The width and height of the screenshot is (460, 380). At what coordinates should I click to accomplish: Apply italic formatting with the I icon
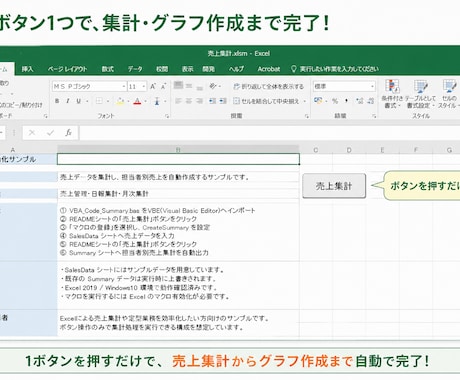coord(68,101)
